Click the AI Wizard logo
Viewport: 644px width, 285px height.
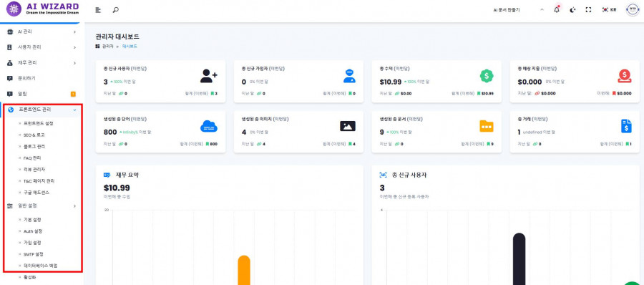pyautogui.click(x=43, y=8)
